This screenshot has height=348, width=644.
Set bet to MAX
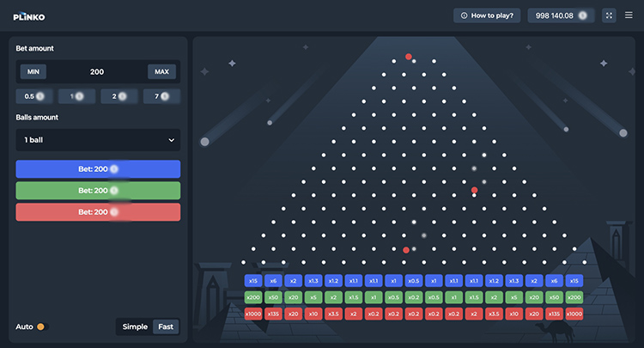tap(161, 71)
